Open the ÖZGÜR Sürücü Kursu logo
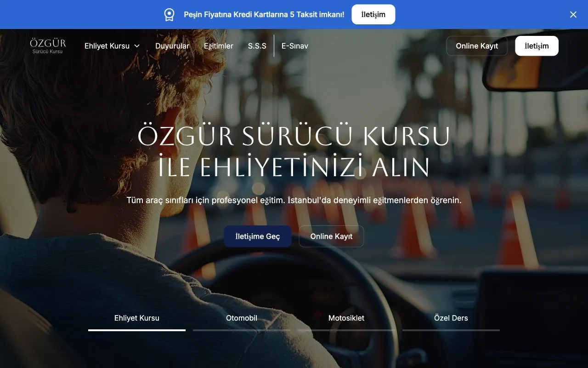Image resolution: width=588 pixels, height=368 pixels. click(x=48, y=46)
